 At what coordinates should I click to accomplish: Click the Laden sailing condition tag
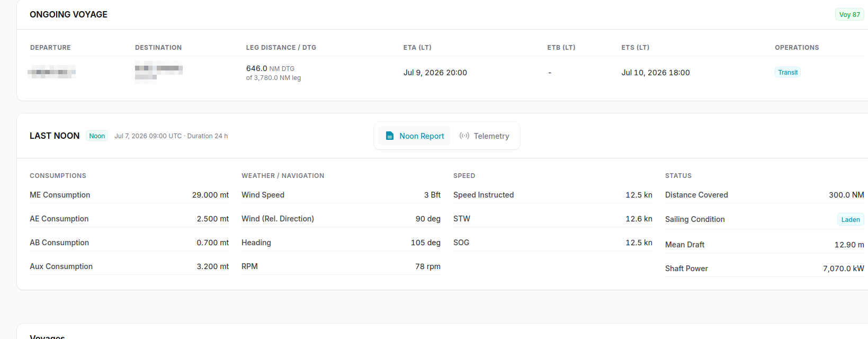tap(851, 220)
